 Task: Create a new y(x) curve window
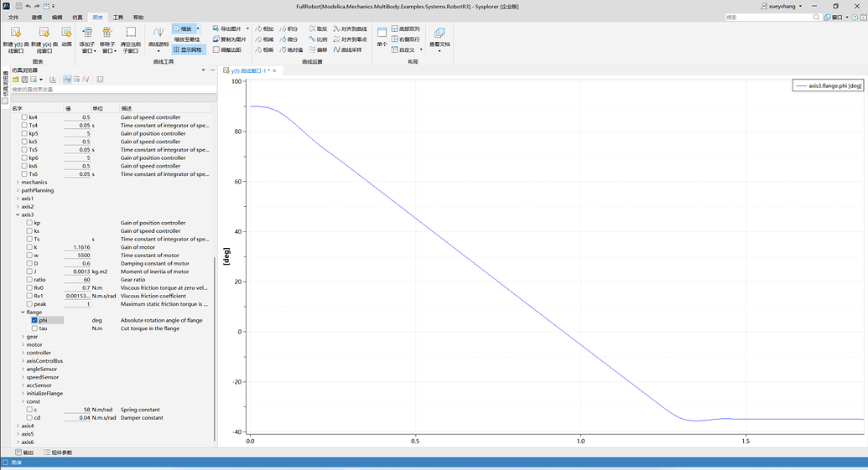(x=44, y=40)
